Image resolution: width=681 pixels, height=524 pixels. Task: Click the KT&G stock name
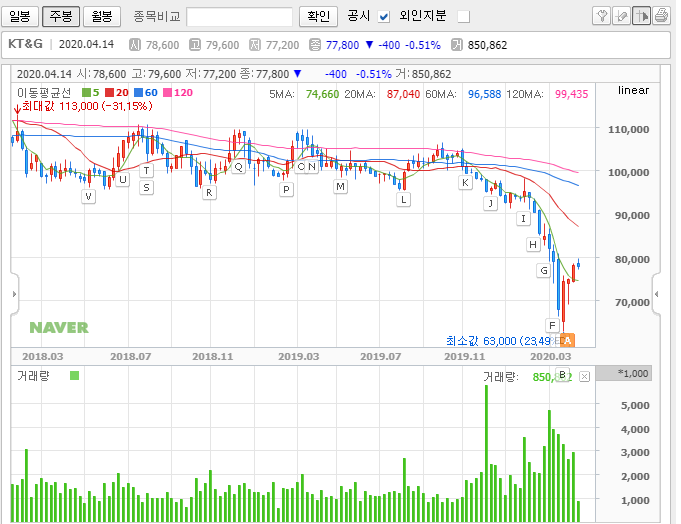point(25,44)
